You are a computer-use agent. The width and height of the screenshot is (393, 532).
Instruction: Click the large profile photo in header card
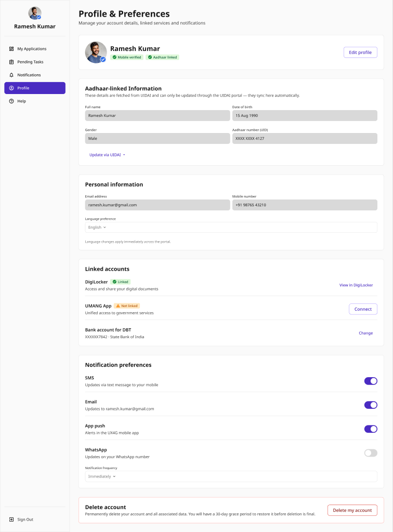pos(96,52)
